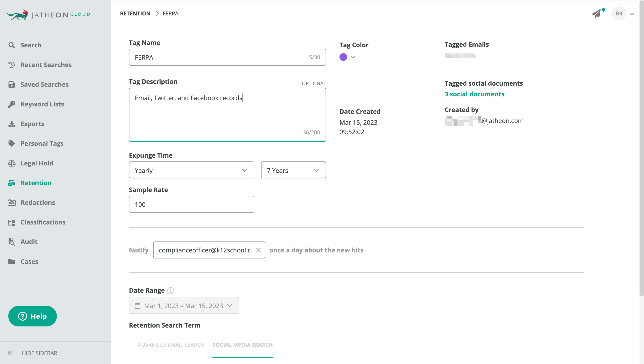Click the Legal Hold scales icon
The image size is (644, 364).
click(11, 163)
